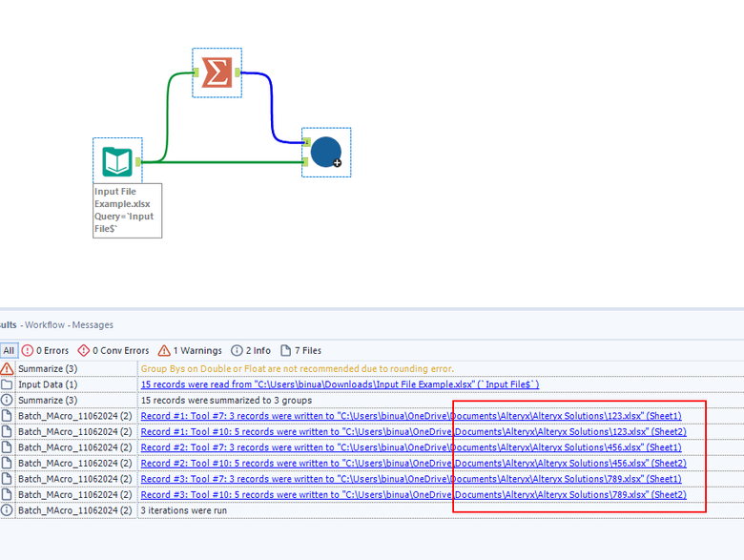Screen dimensions: 744x560
Task: Click file icon on Record #3 Tool #10 row
Action: tap(7, 494)
